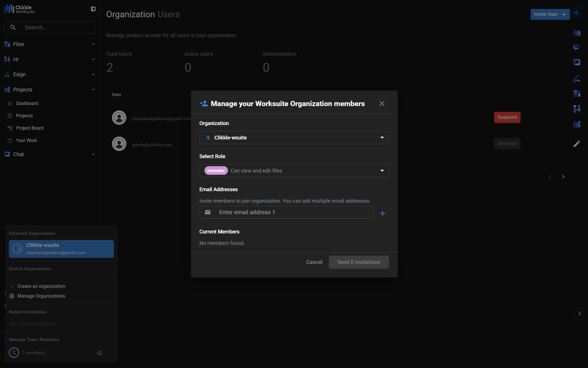Click the Send 0 Invitations button

(359, 262)
